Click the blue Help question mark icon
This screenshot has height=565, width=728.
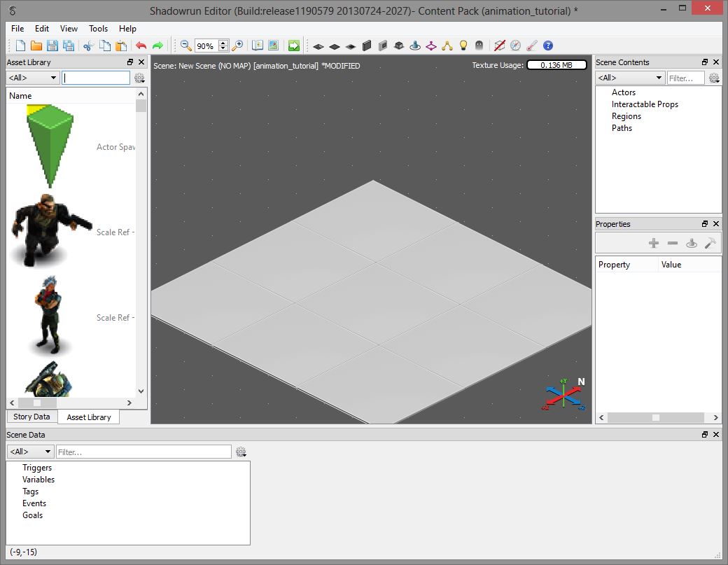pos(548,46)
